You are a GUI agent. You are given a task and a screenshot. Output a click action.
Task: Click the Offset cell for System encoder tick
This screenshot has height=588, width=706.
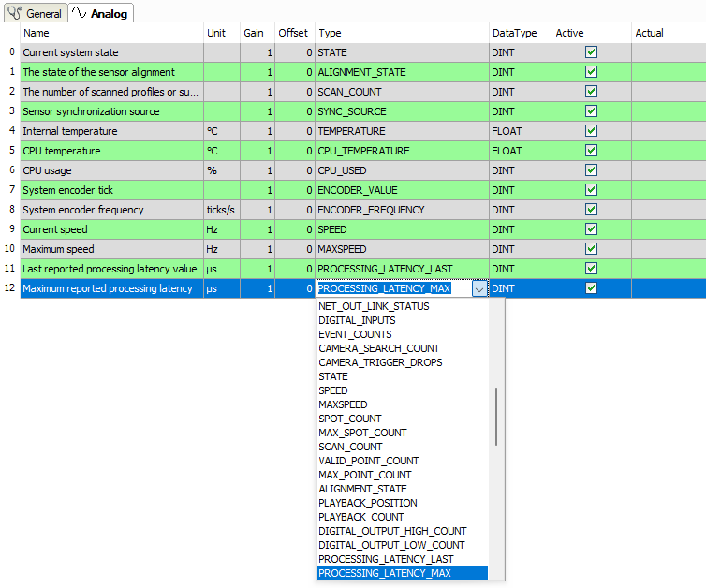[x=294, y=190]
